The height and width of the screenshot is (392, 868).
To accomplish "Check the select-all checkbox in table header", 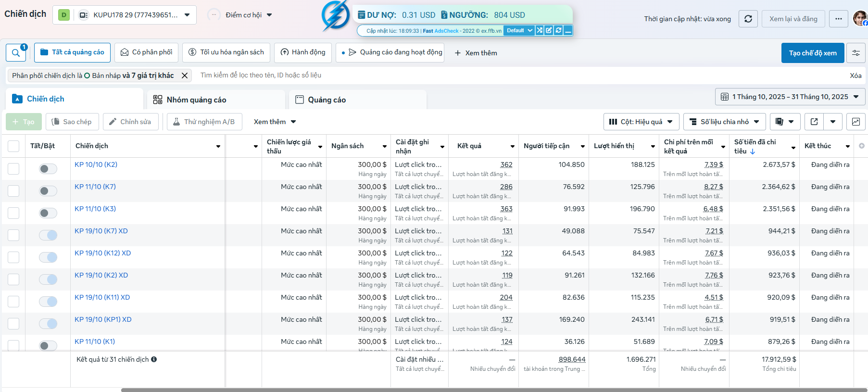I will tap(13, 146).
